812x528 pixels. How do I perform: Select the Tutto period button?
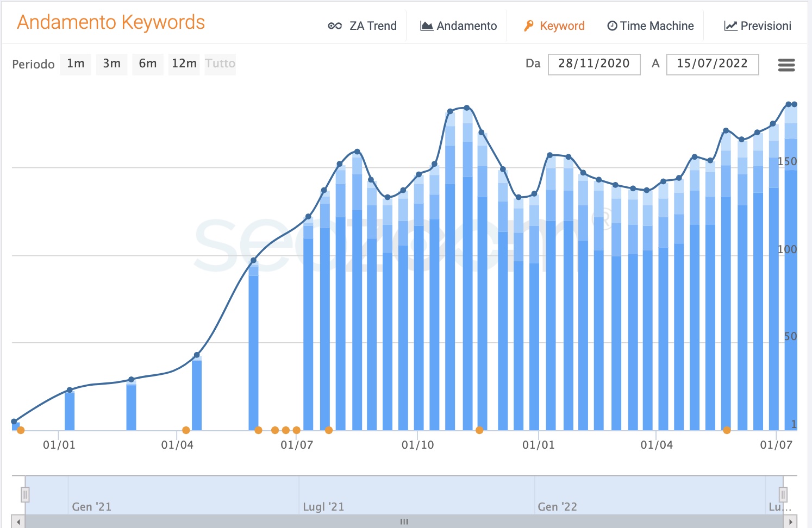[220, 64]
